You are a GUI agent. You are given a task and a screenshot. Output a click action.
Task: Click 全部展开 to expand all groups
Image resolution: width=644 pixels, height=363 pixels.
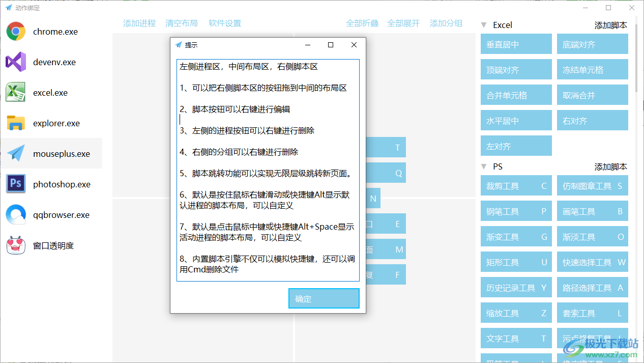(403, 23)
